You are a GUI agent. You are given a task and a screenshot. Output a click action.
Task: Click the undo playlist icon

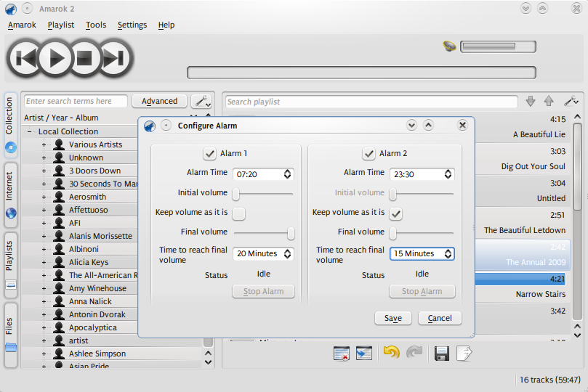tap(391, 352)
